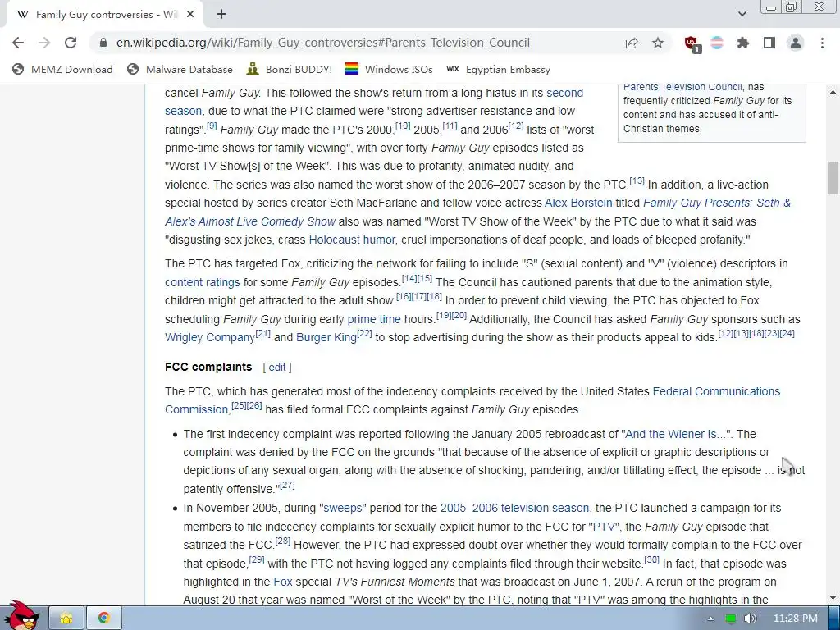Follow the 'second season' link
The width and height of the screenshot is (840, 630).
point(564,93)
